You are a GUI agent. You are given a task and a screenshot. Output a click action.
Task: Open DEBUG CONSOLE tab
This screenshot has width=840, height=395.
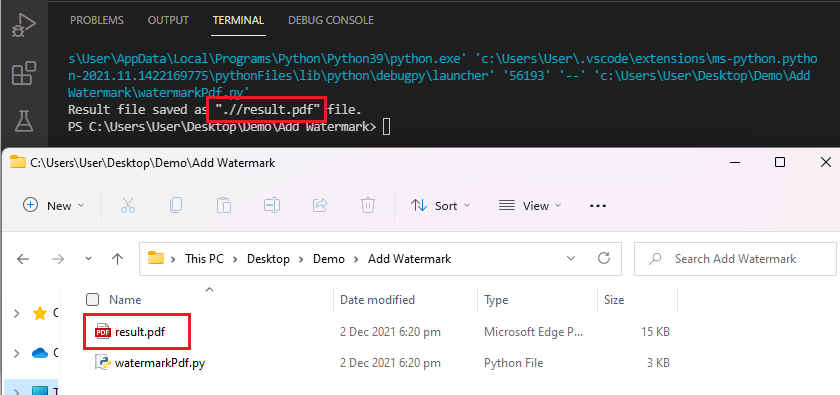coord(331,20)
